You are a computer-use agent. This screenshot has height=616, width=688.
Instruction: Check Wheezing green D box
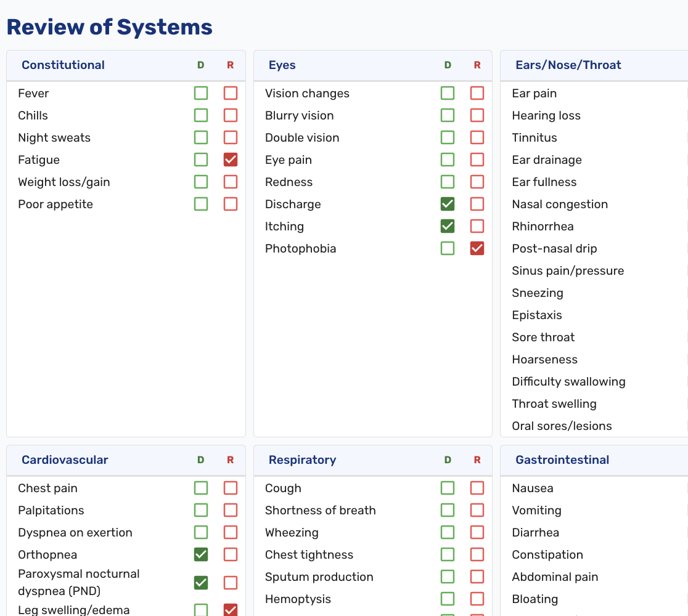coord(448,532)
